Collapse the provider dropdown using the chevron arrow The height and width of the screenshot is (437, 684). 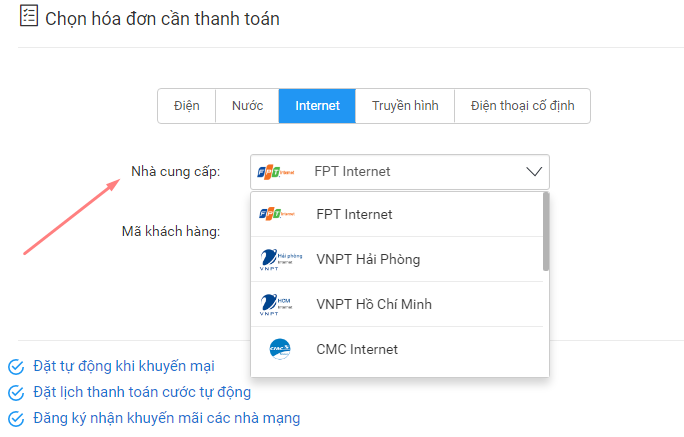tap(534, 171)
